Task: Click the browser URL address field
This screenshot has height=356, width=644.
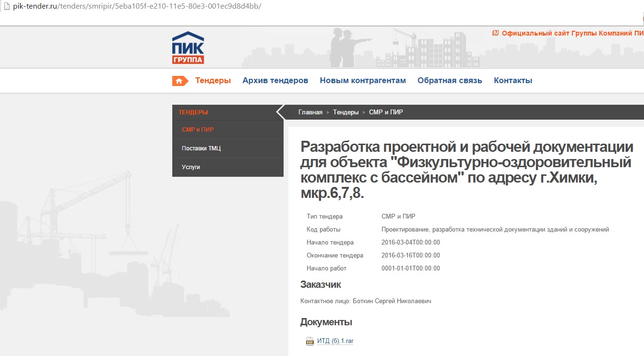Action: (x=288, y=7)
